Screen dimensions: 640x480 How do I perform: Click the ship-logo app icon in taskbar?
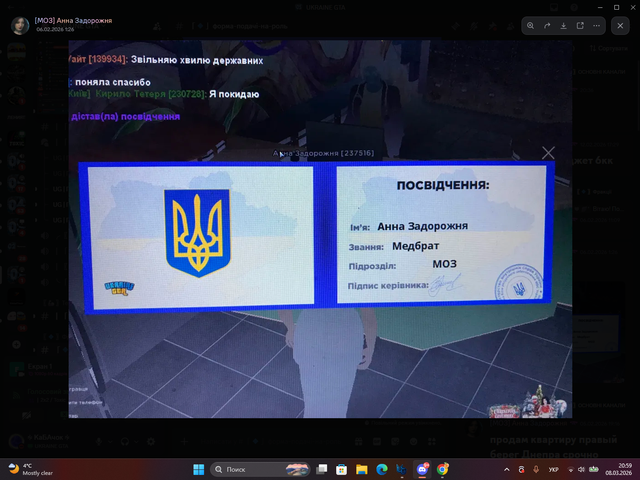(x=402, y=469)
